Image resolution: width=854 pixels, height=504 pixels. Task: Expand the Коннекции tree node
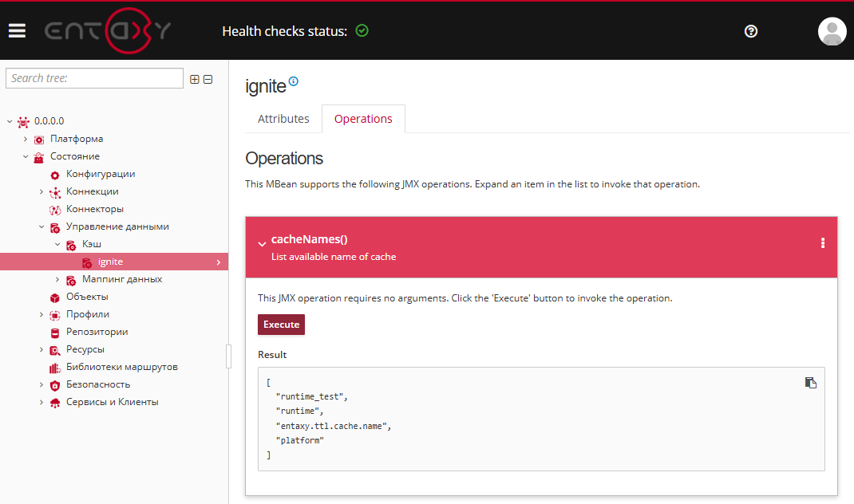(42, 191)
